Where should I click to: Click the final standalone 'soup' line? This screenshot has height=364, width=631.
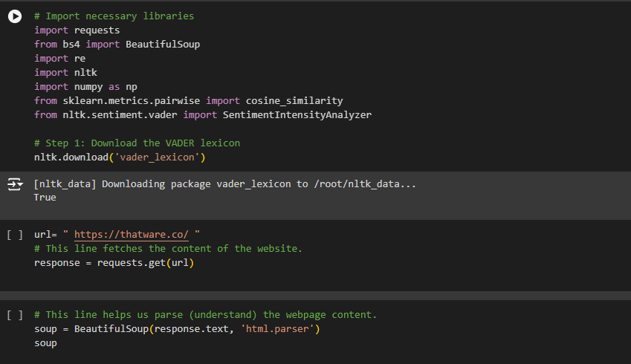tap(45, 343)
